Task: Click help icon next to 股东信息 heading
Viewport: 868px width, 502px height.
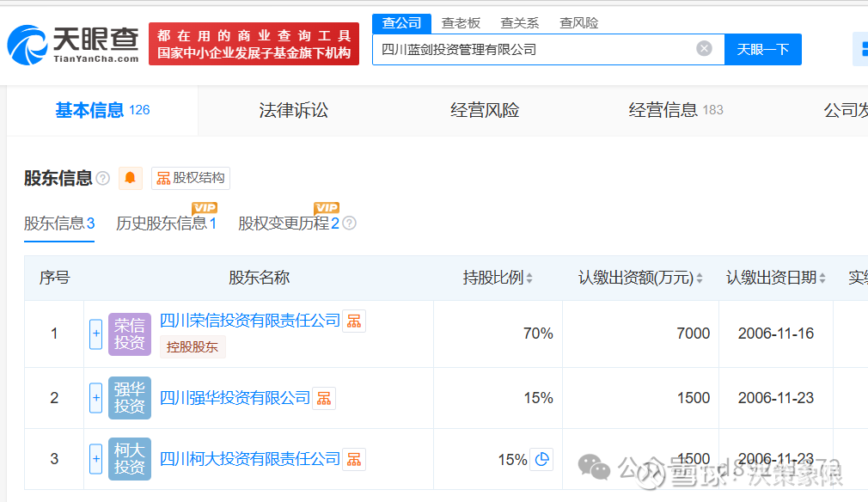Action: 103,179
